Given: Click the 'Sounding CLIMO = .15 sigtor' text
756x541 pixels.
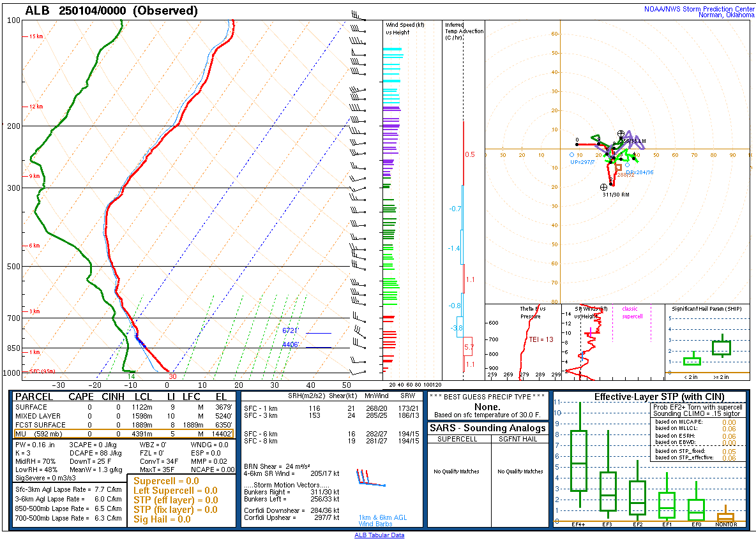Looking at the screenshot, I should (697, 414).
